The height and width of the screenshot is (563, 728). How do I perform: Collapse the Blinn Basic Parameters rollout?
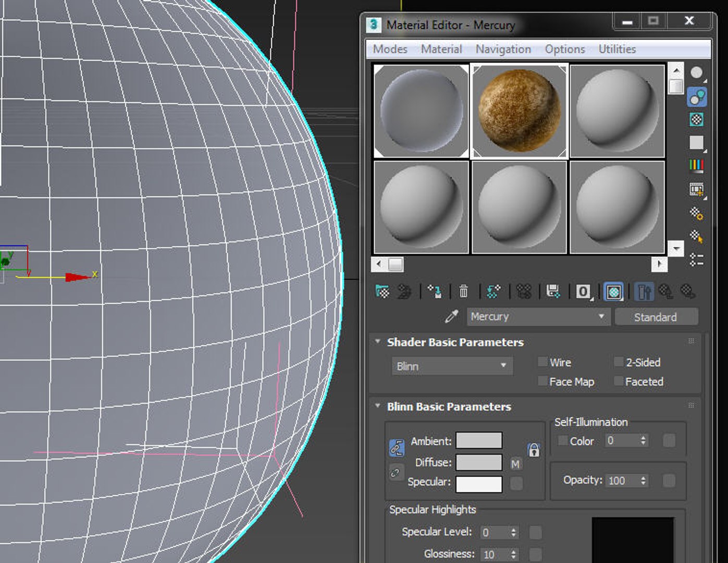pos(377,406)
